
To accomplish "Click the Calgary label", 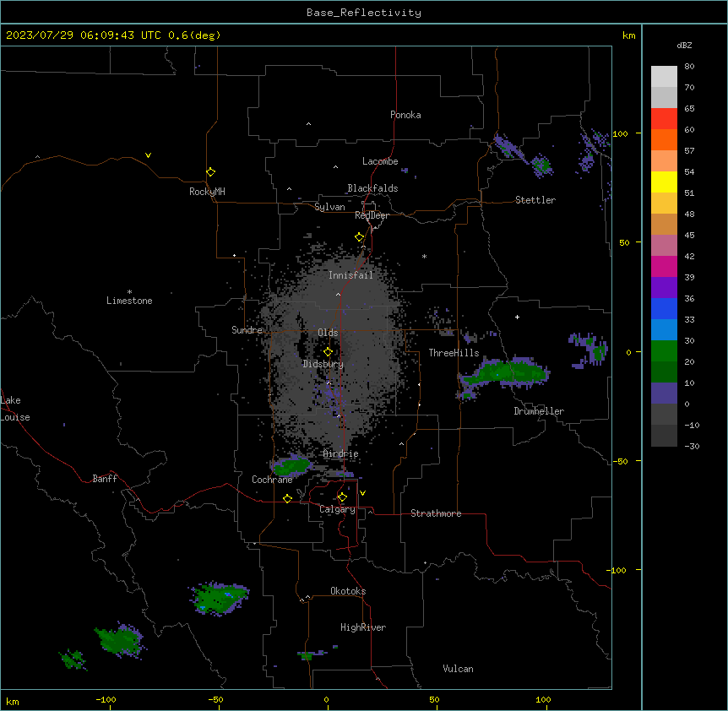I will (x=337, y=509).
